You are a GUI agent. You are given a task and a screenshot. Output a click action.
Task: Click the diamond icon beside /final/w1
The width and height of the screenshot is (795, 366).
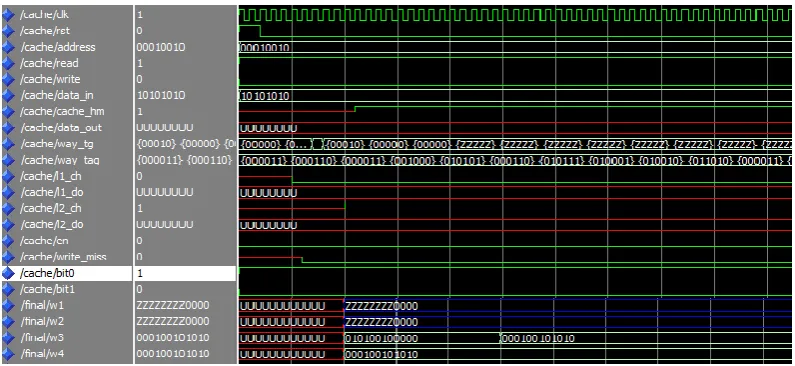(x=9, y=306)
